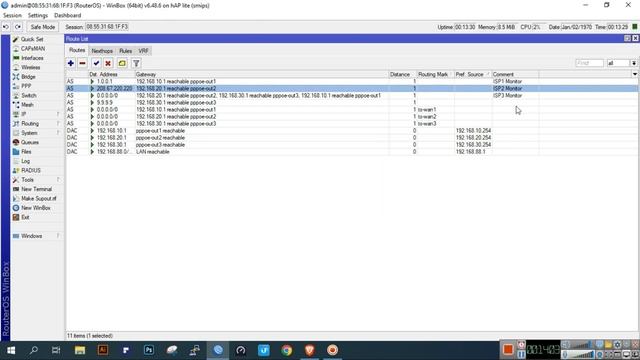This screenshot has height=360, width=640.
Task: Open PPP in sidebar
Action: [26, 86]
